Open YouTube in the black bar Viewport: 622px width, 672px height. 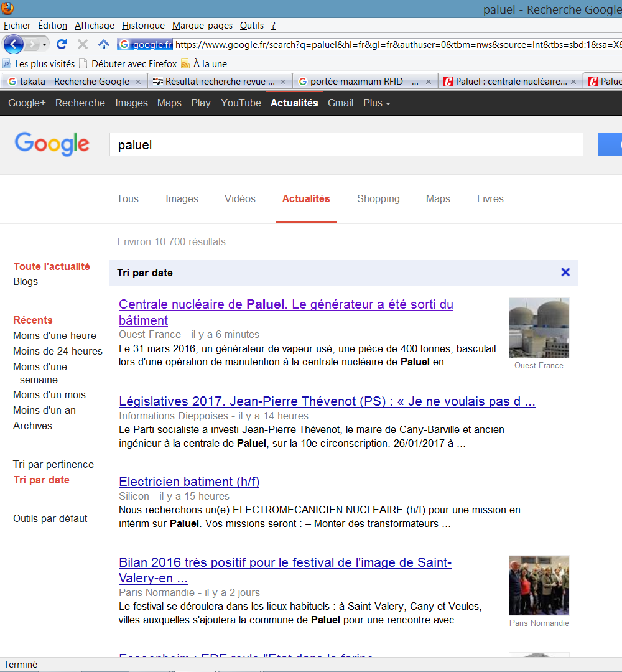click(241, 103)
